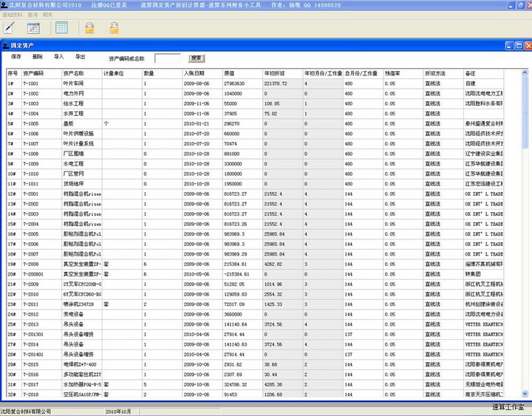Click the vertical scrollbar thumb

click(525, 112)
